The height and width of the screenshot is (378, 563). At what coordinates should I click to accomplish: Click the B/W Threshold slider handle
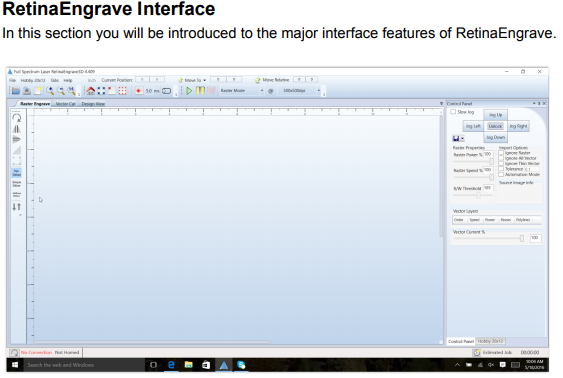click(x=478, y=195)
